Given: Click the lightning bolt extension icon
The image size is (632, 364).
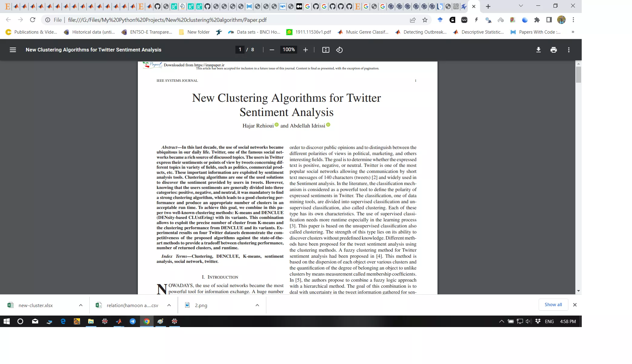Looking at the screenshot, I should [x=476, y=20].
